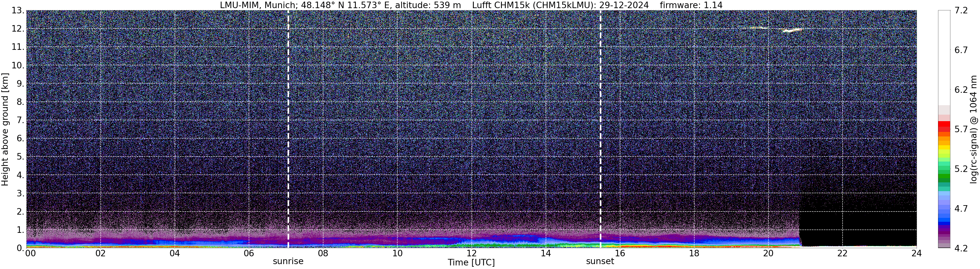Click time-axis tick label '02'

[101, 253]
